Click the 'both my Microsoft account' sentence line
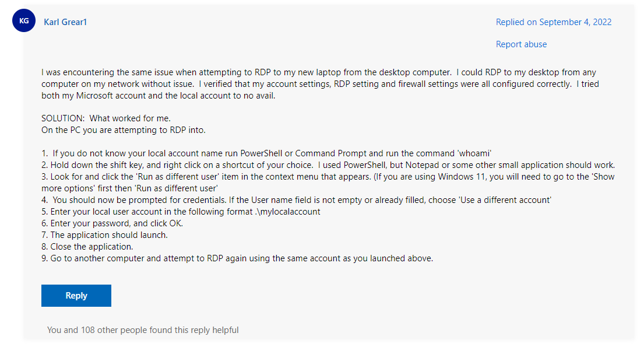644x347 pixels. coord(159,96)
